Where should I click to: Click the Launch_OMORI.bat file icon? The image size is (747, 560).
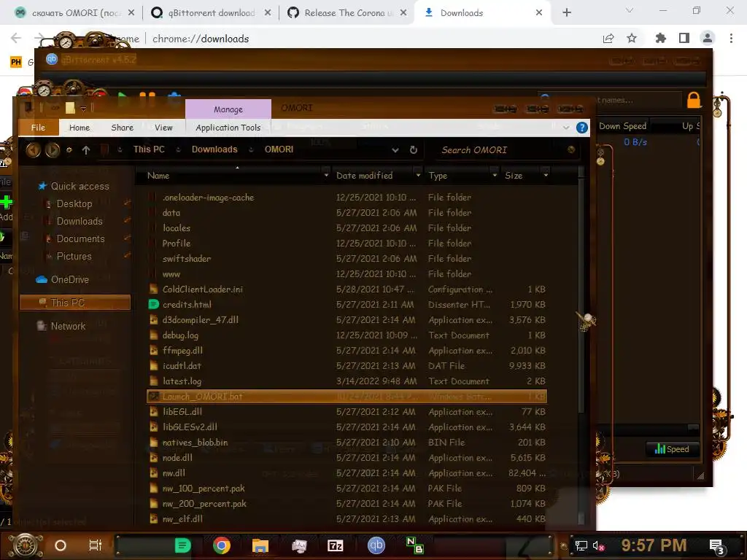153,396
